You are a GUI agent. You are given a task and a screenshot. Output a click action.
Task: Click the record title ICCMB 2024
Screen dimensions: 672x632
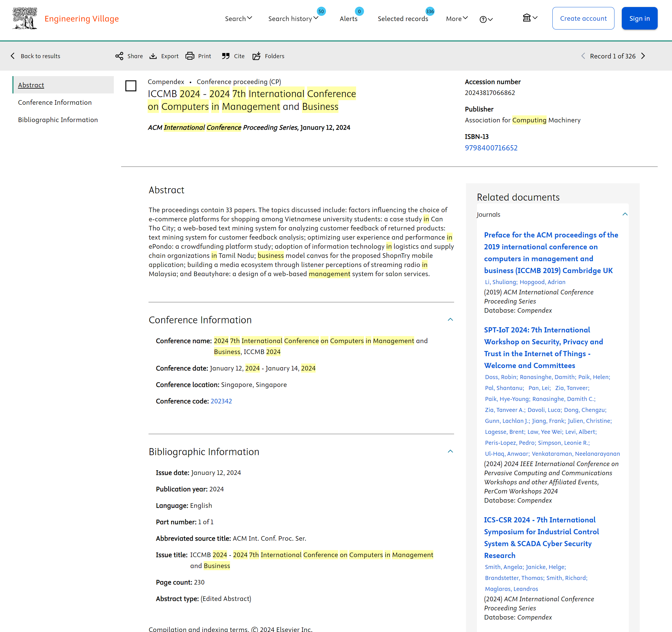(252, 100)
